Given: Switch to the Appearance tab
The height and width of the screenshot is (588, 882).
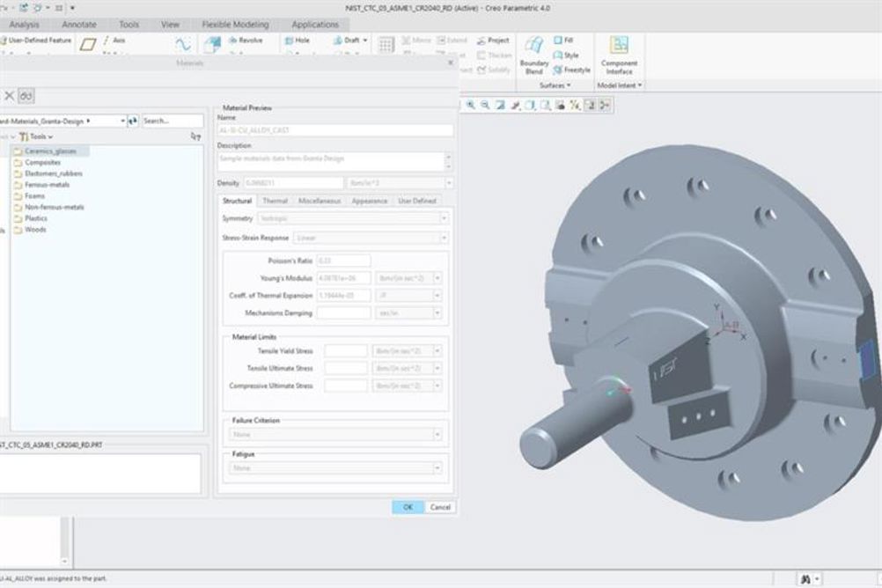Looking at the screenshot, I should tap(370, 201).
